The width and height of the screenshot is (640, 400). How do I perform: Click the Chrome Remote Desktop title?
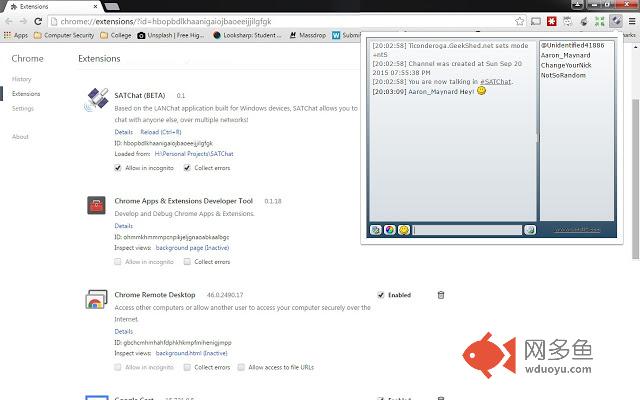155,295
